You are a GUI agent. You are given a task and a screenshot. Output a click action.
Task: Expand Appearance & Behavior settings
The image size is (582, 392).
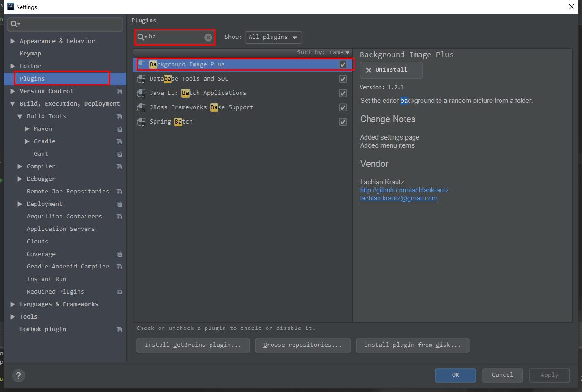[13, 41]
